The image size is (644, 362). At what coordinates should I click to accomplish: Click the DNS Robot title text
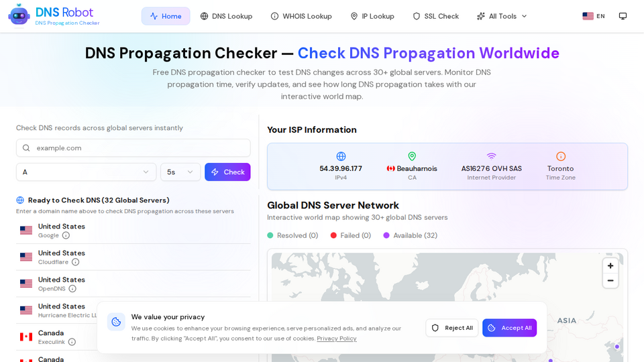click(x=64, y=12)
